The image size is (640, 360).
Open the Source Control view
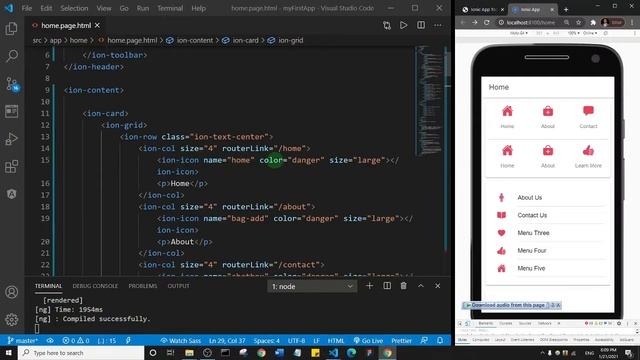(11, 84)
